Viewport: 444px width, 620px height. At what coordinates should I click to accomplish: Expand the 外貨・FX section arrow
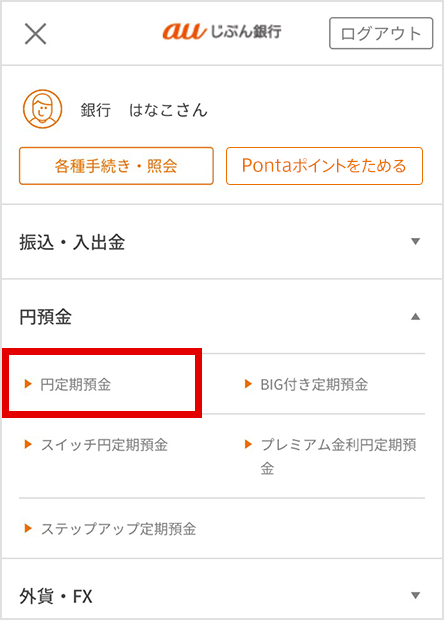(416, 595)
